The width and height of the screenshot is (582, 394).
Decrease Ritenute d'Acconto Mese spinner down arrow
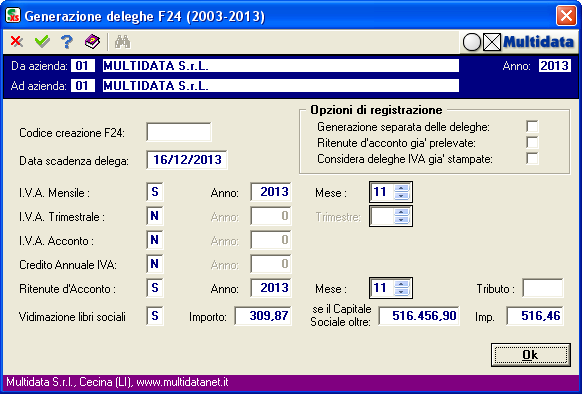[401, 292]
